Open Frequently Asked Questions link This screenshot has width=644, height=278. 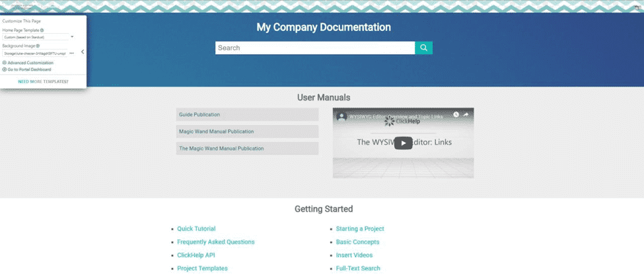[215, 242]
